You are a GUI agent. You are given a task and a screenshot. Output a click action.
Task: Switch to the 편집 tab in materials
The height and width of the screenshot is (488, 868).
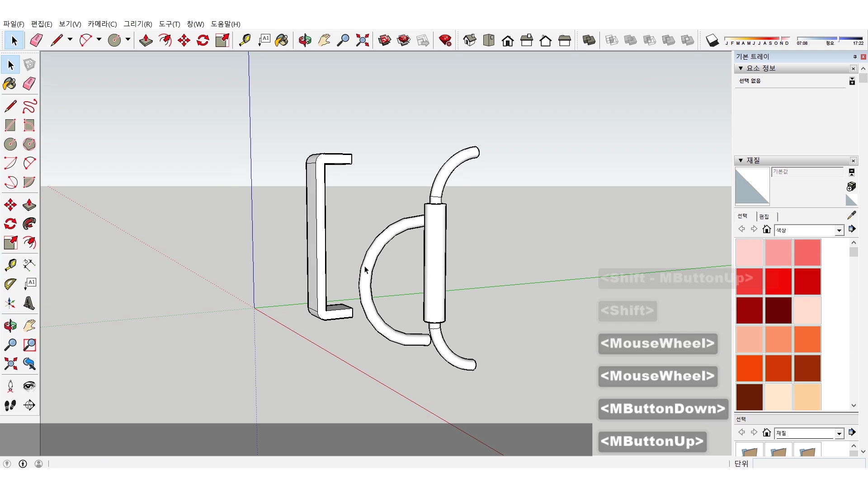point(764,216)
